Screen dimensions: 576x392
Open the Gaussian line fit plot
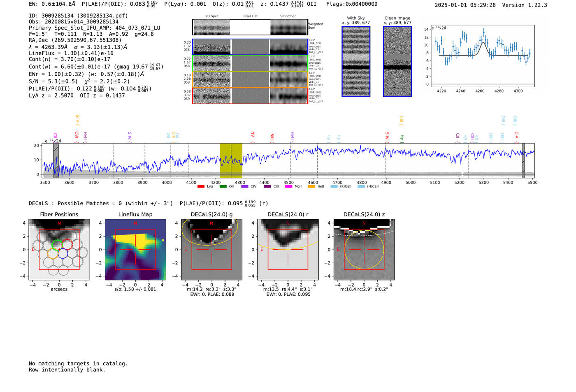[x=482, y=56]
